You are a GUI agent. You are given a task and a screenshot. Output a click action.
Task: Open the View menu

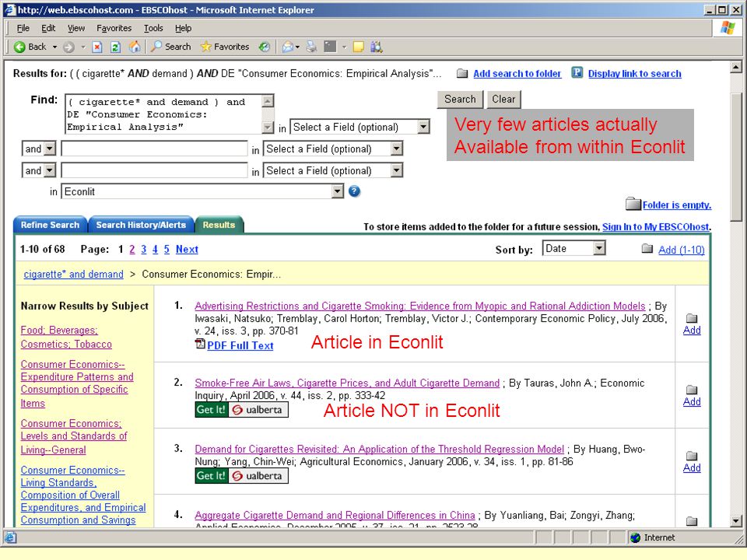tap(76, 28)
